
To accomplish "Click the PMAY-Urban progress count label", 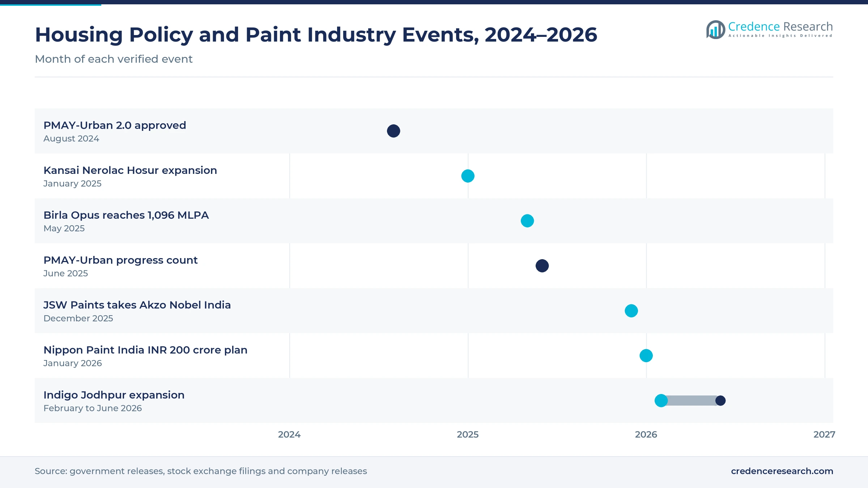I will (x=120, y=260).
